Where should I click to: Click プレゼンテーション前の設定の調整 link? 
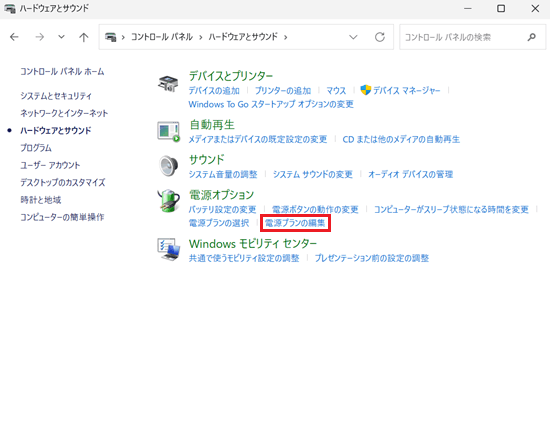[372, 258]
